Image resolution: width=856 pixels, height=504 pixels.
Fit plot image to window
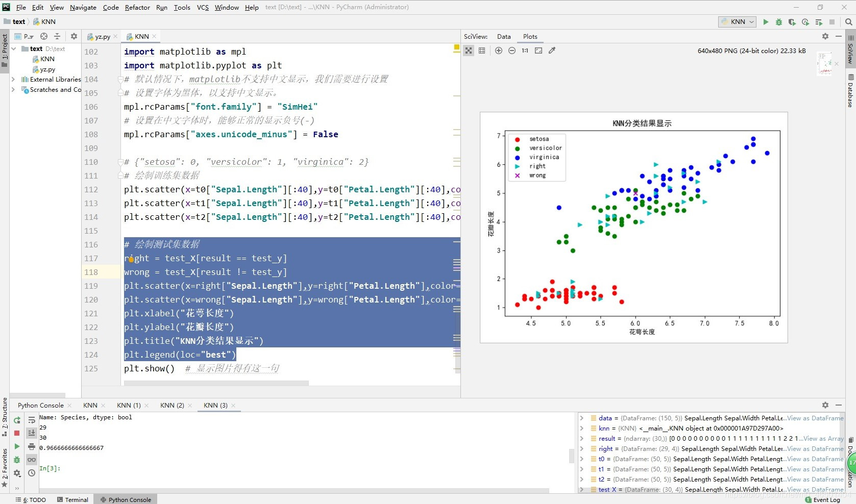click(x=539, y=51)
